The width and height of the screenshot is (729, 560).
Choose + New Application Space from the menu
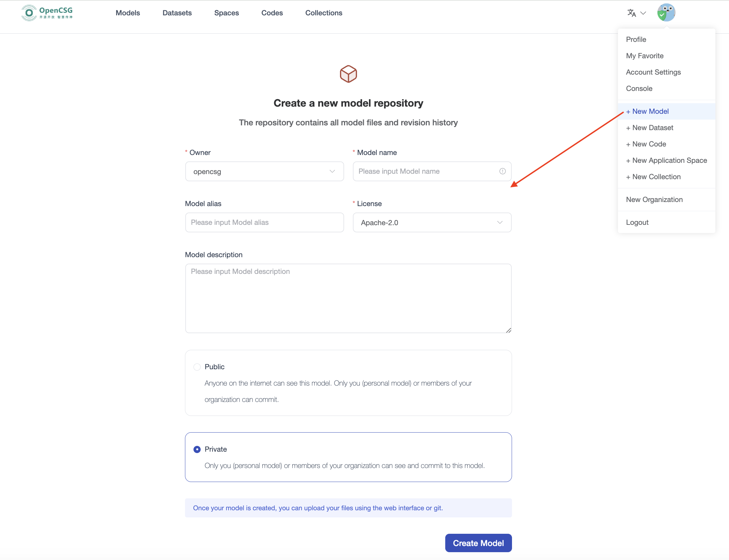click(x=667, y=160)
